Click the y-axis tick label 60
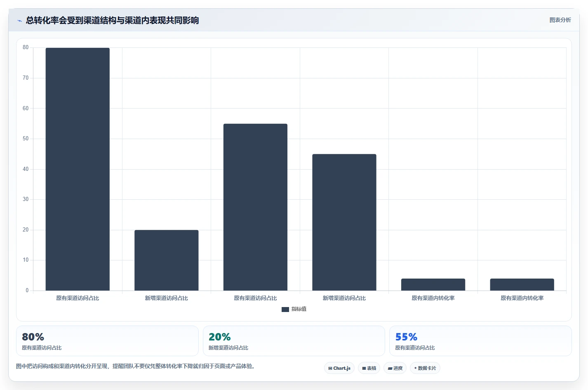Viewport: 588px width, 390px height. tap(26, 109)
